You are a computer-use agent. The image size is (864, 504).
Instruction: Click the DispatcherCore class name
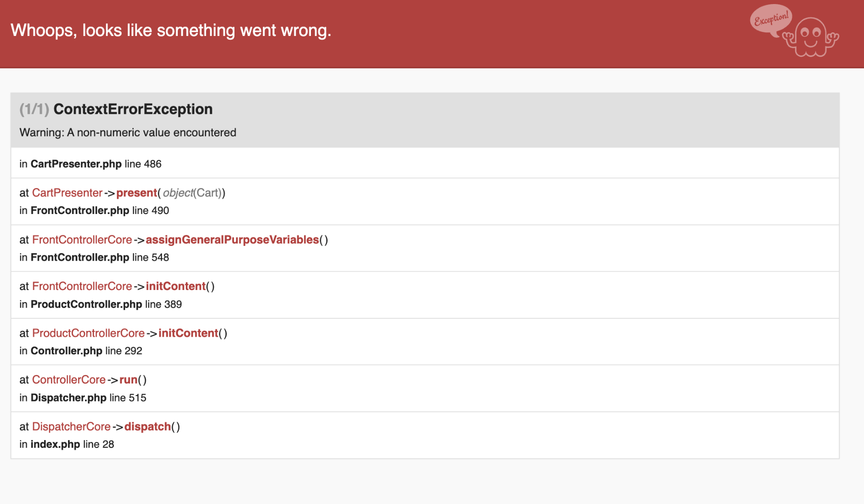[71, 427]
